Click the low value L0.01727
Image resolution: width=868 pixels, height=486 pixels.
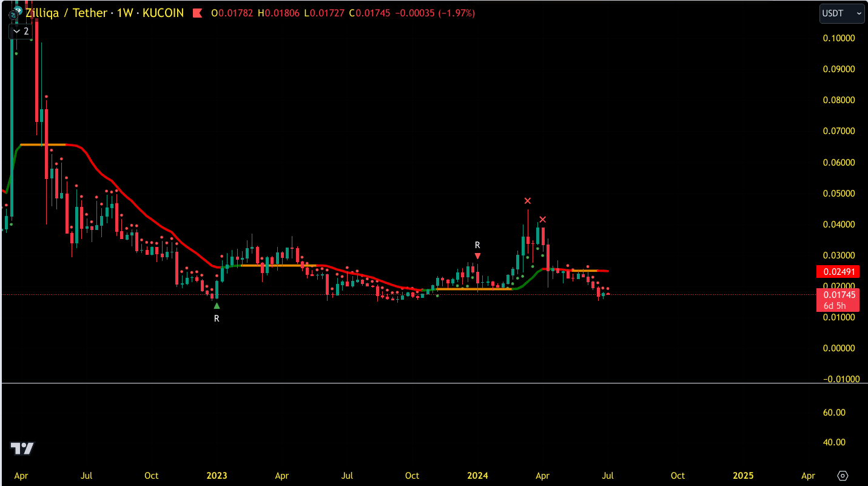325,13
